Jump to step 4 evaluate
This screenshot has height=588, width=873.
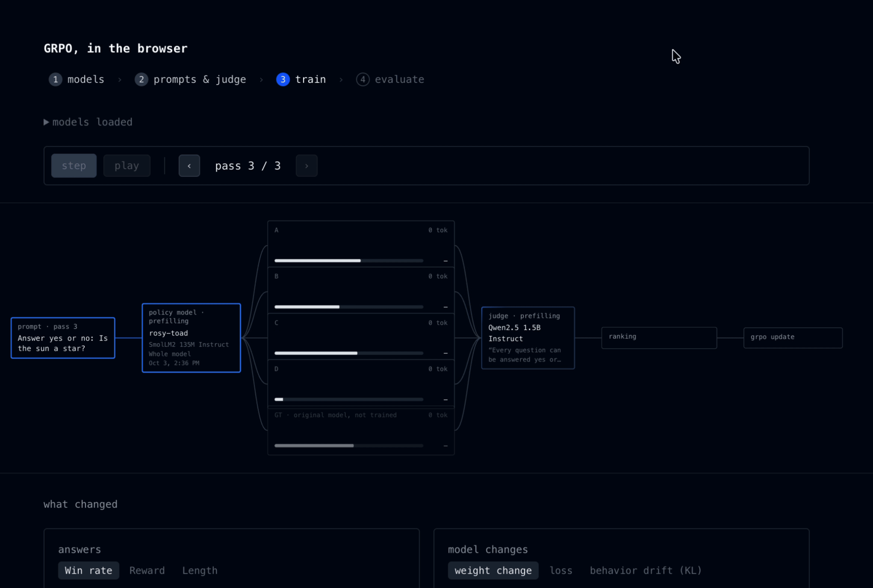click(390, 79)
